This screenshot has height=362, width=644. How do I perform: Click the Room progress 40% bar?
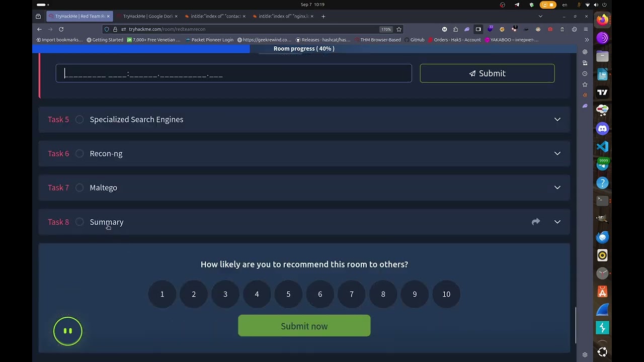pyautogui.click(x=304, y=49)
